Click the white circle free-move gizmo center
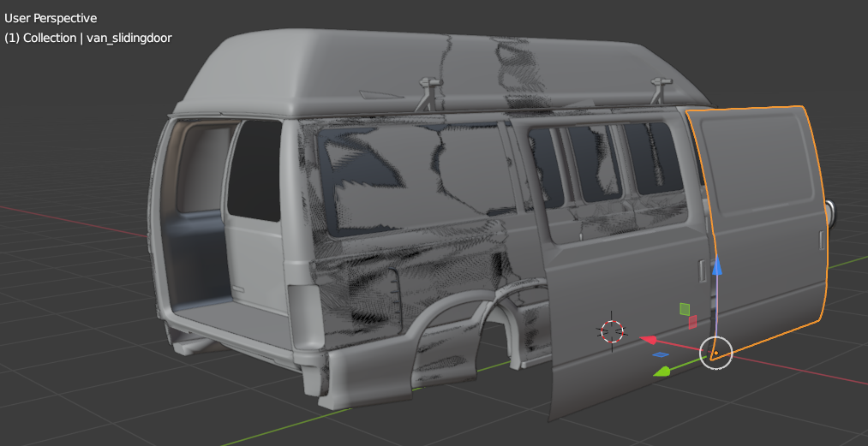This screenshot has height=446, width=868. [x=715, y=352]
